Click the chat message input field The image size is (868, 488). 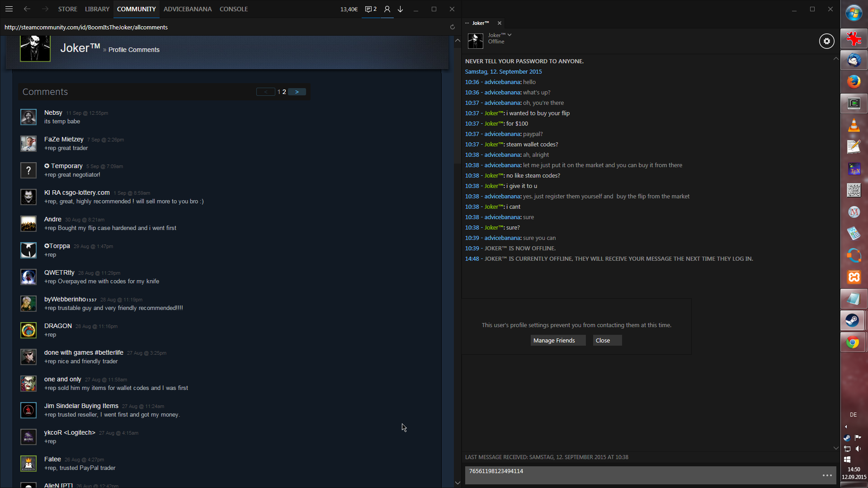[642, 475]
